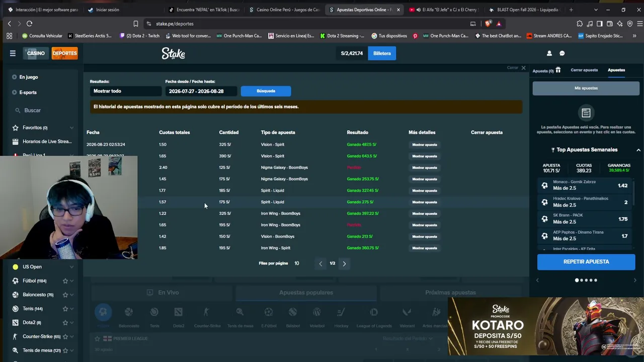The width and height of the screenshot is (644, 362).
Task: Toggle favorite star for Tenis de mesa
Action: click(65, 350)
